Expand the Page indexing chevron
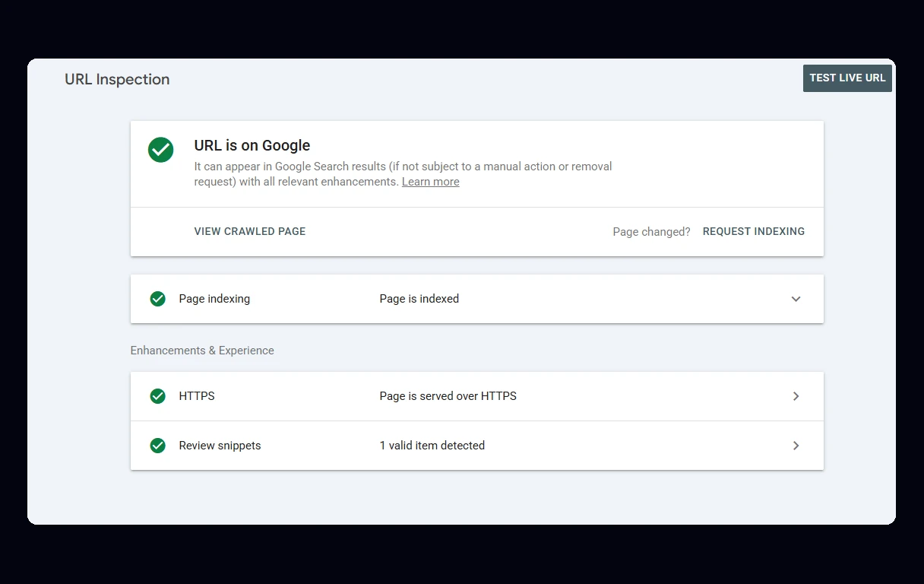This screenshot has height=584, width=924. tap(796, 299)
